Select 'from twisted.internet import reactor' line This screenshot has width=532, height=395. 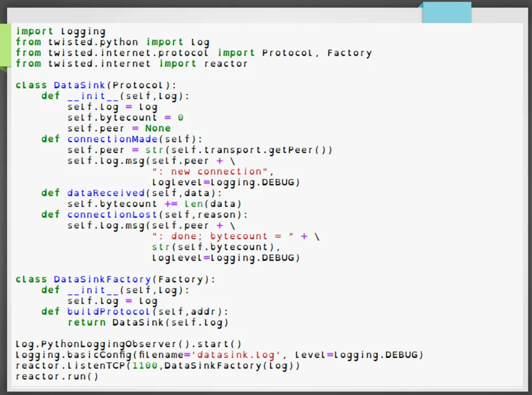click(x=132, y=64)
